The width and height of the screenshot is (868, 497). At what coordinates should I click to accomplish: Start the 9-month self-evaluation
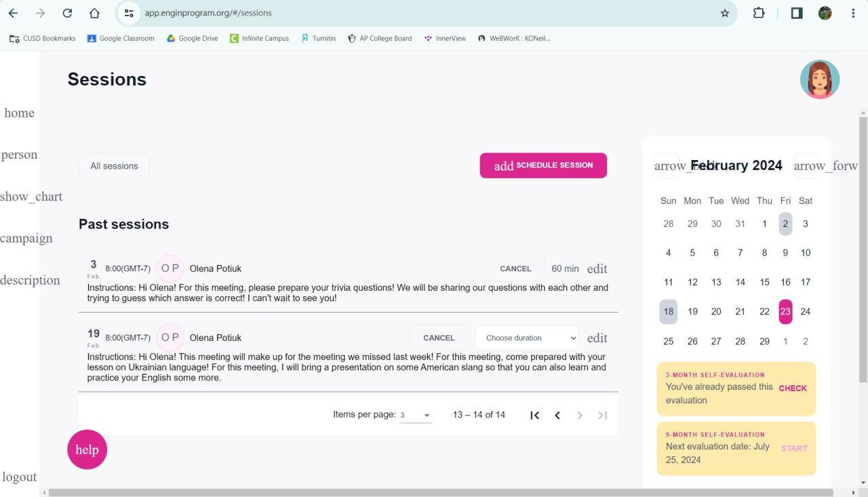tap(794, 448)
